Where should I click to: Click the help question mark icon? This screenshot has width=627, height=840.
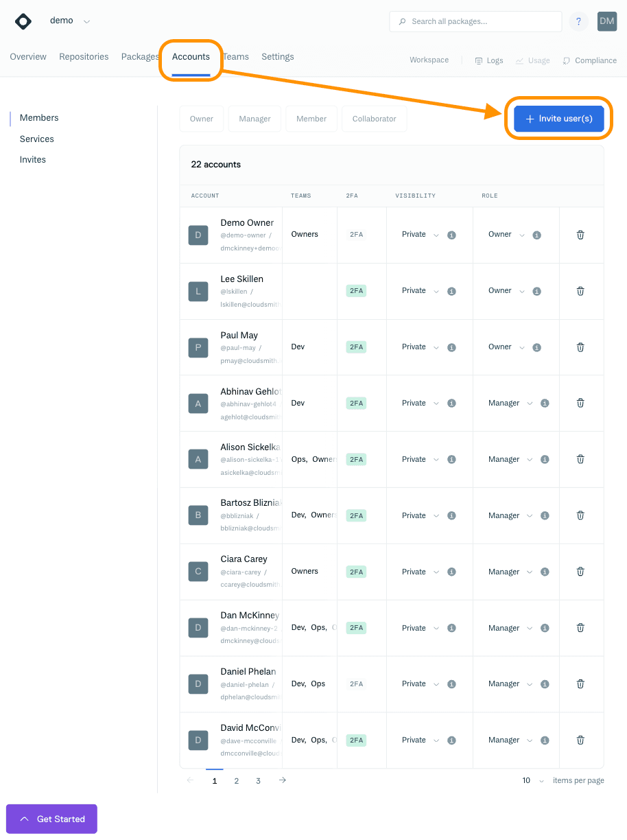tap(578, 21)
